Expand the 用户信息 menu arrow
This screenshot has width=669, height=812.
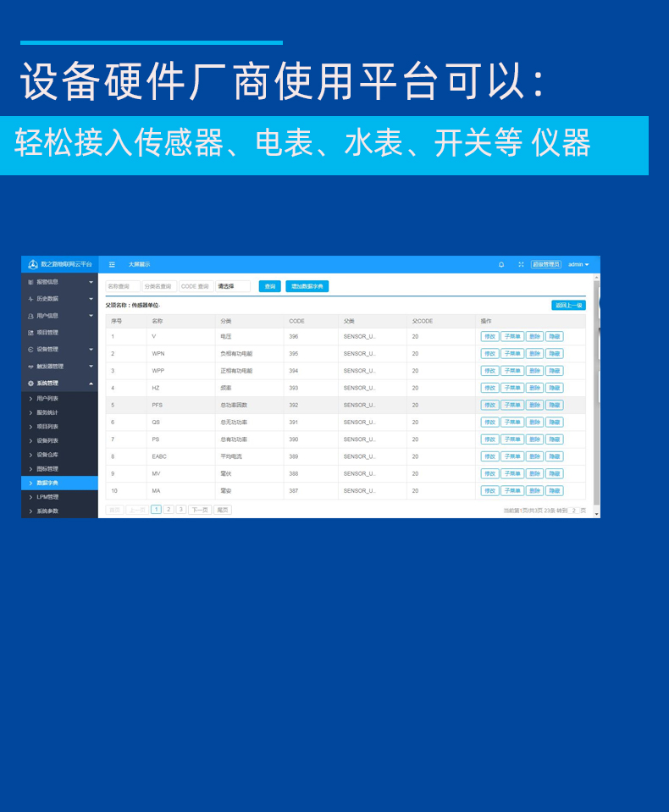(x=91, y=316)
